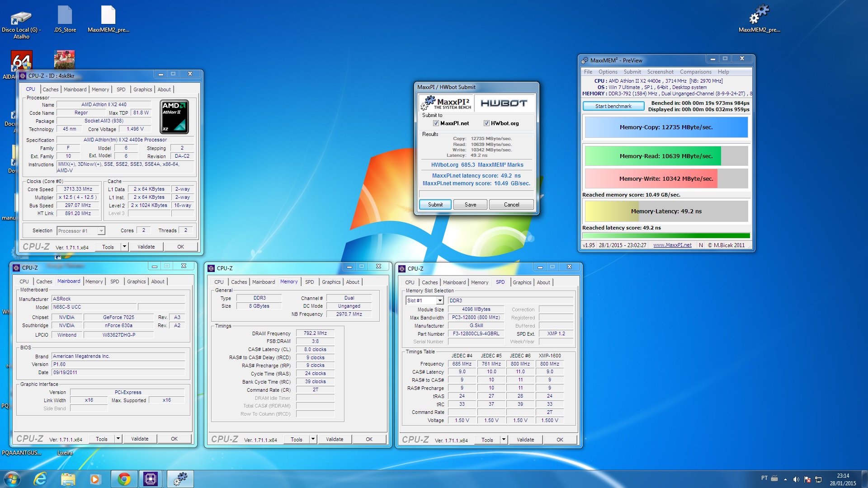This screenshot has height=488, width=868.
Task: Open the Screenshot menu in MaxxMEM²
Action: tap(660, 72)
